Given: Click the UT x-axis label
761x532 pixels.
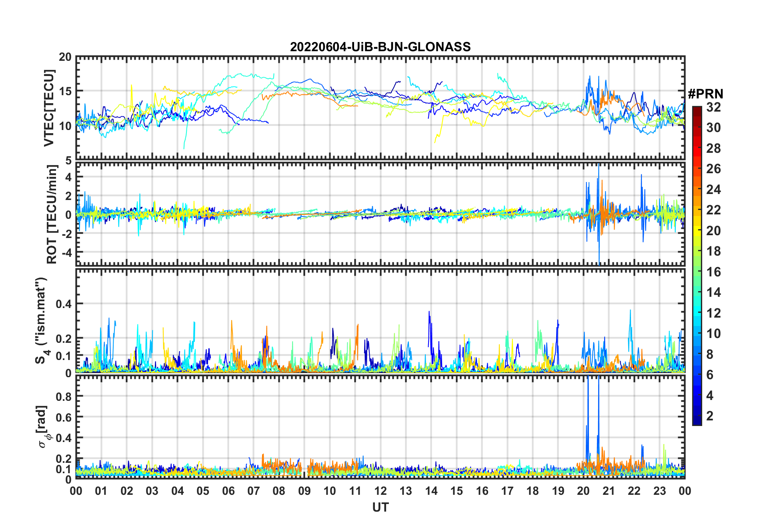Looking at the screenshot, I should (x=380, y=507).
